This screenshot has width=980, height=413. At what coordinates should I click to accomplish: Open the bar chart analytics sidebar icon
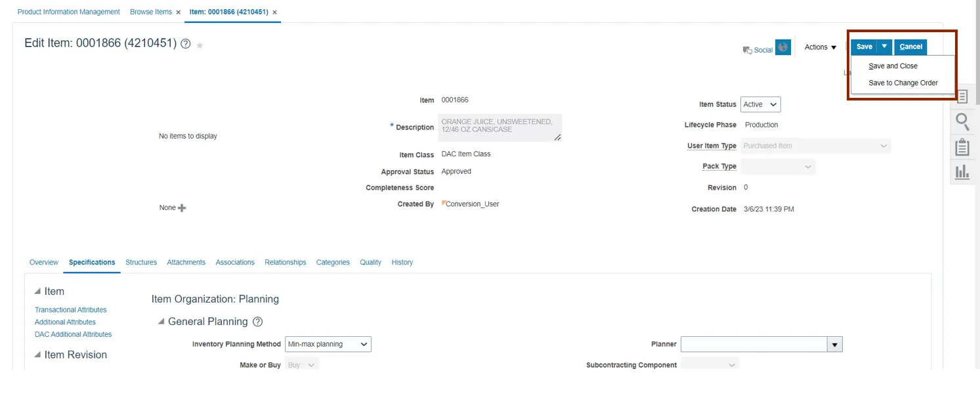[962, 172]
